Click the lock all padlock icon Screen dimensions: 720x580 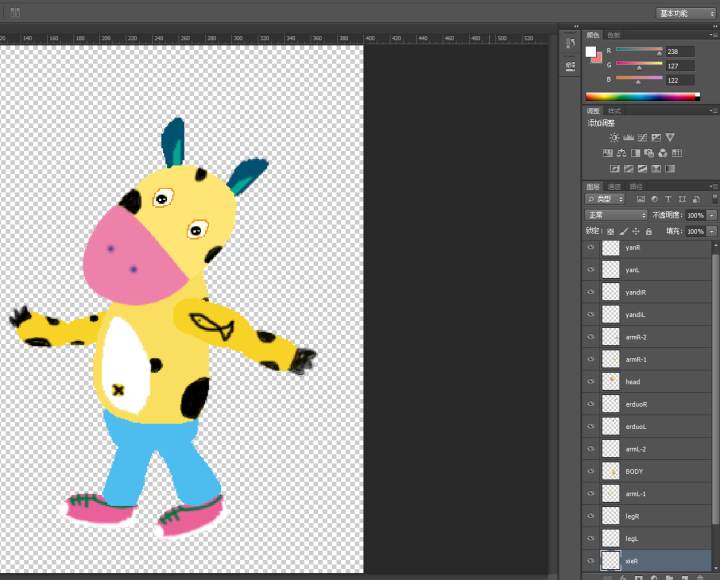(x=650, y=231)
